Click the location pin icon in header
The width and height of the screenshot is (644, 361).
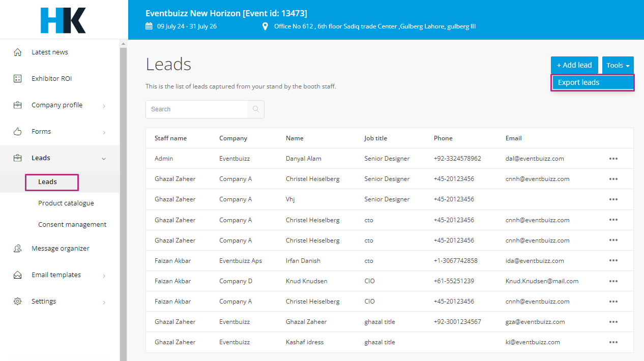click(x=265, y=26)
